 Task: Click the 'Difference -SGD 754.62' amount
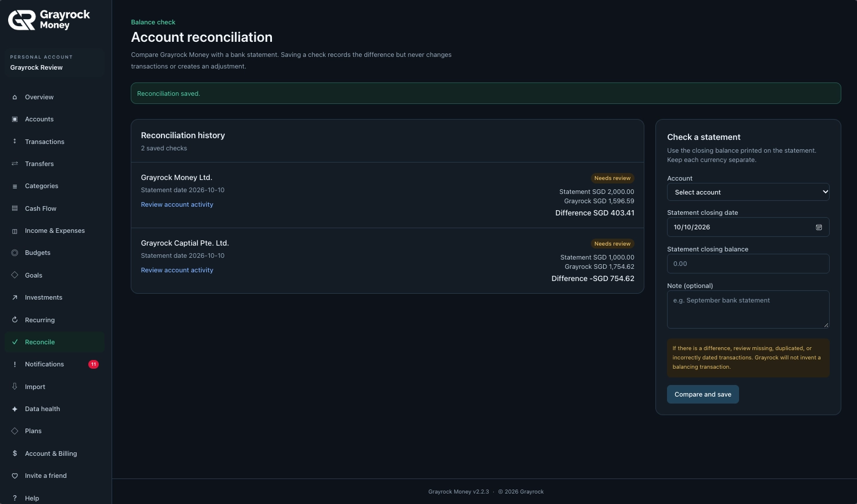point(593,279)
